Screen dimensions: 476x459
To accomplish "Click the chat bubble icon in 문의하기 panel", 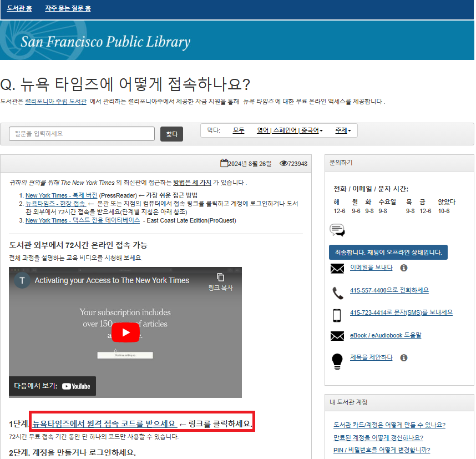I will click(x=337, y=230).
